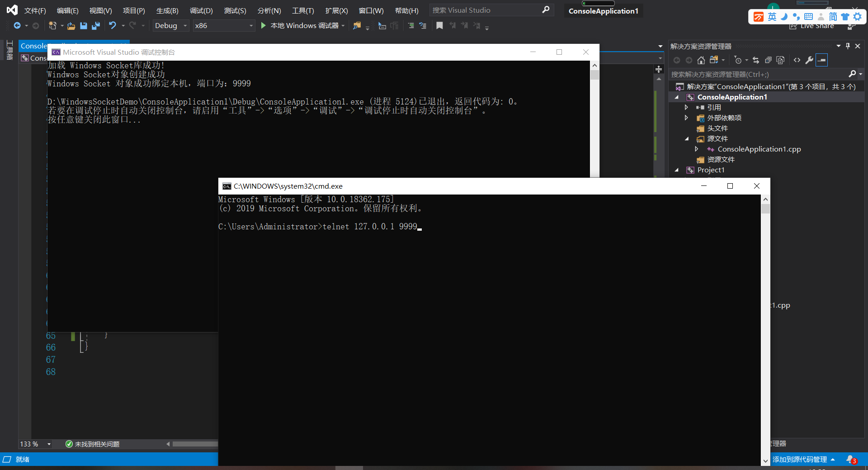Open the 生成(B) menu

(167, 10)
